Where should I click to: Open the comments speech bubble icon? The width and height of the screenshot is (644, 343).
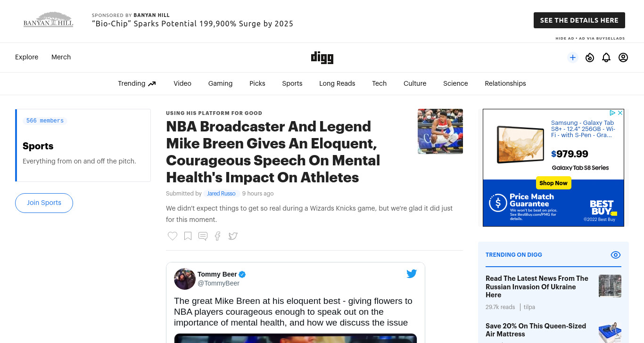(x=203, y=236)
